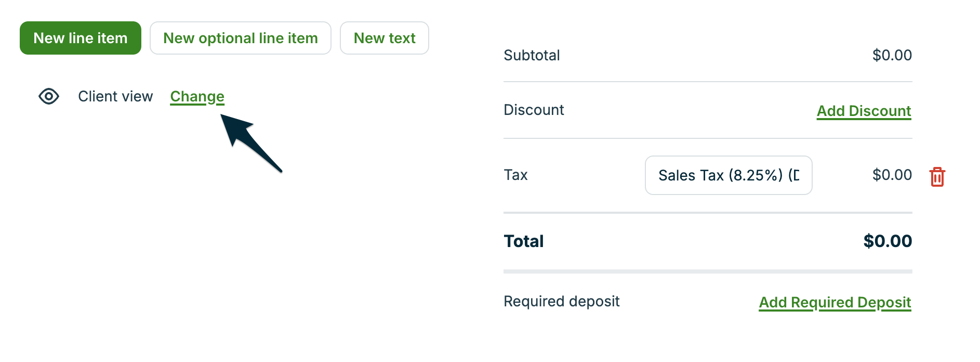
Task: Click the Tax label
Action: (x=515, y=175)
